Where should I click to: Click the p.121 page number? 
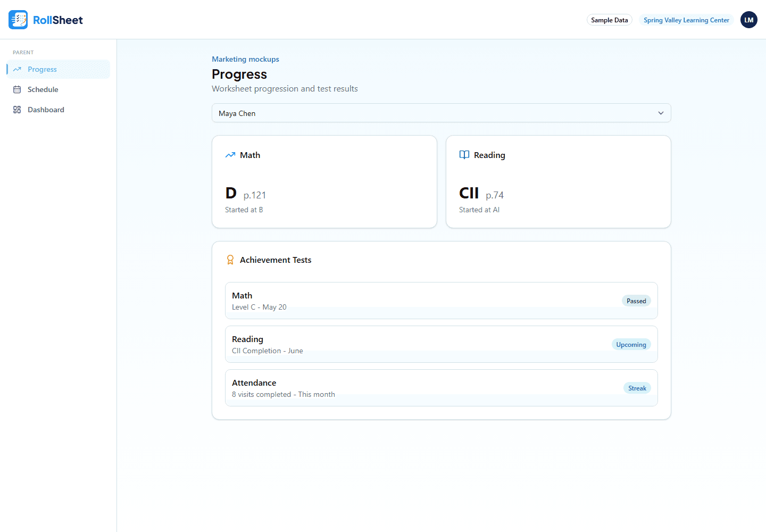(255, 195)
